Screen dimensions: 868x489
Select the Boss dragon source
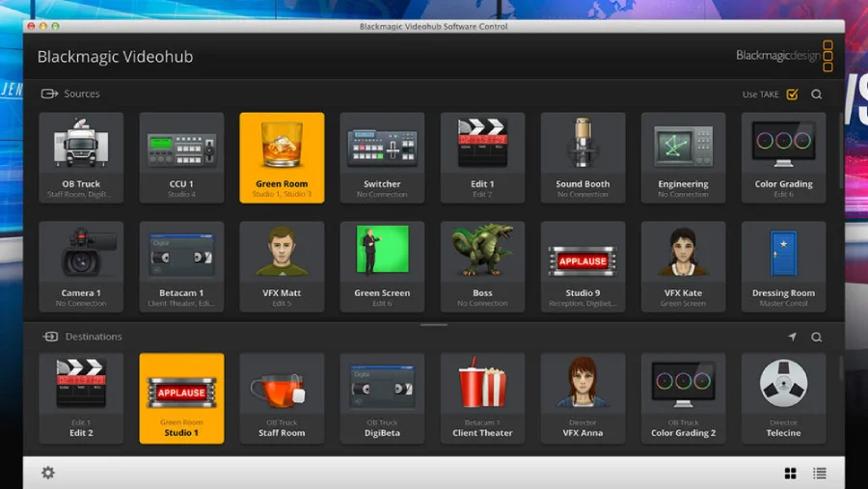482,266
